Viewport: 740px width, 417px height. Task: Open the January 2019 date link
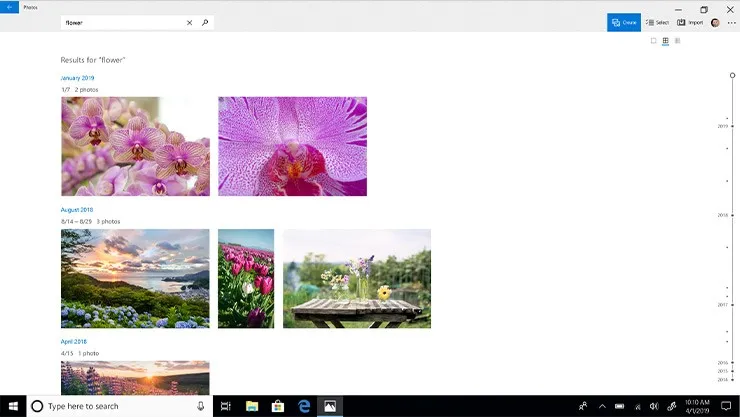77,77
